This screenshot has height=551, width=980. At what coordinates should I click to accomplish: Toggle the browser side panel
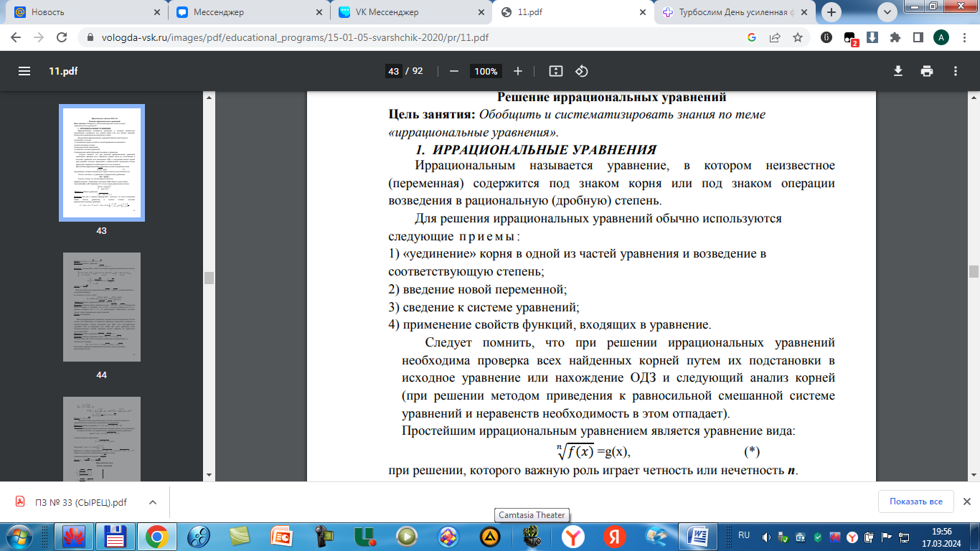917,37
